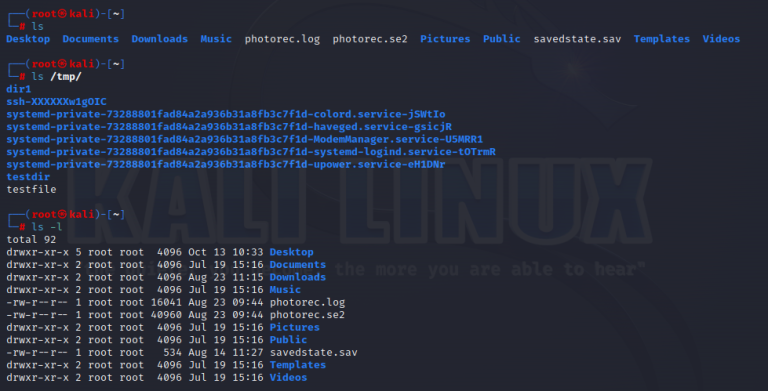Click the permissions string on the Desktop row
Viewport: 768px width, 391px height.
(x=38, y=252)
